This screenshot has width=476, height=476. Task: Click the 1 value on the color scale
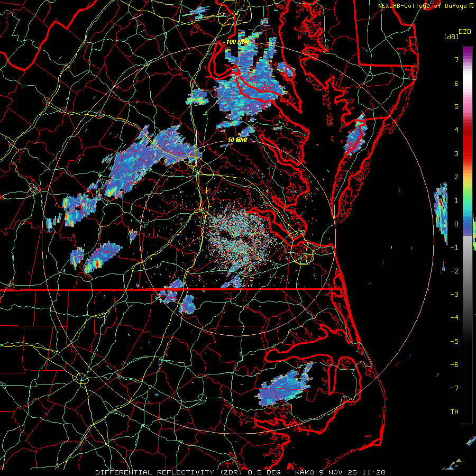pos(456,200)
